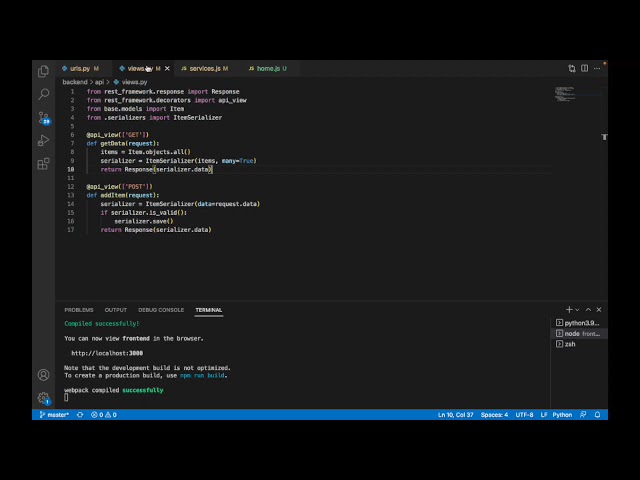The height and width of the screenshot is (480, 640).
Task: Click line number 12 in gutter
Action: pyautogui.click(x=71, y=187)
